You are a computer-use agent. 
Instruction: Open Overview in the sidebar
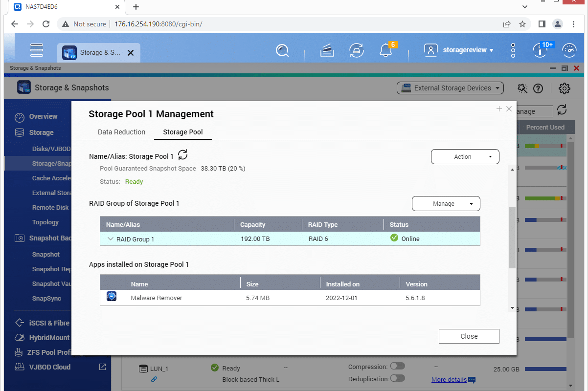tap(43, 116)
